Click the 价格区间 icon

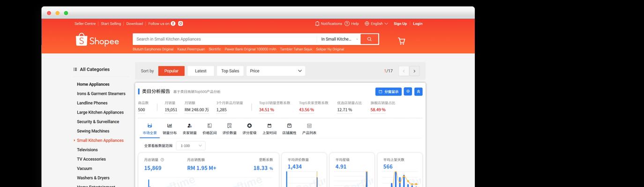tap(210, 126)
